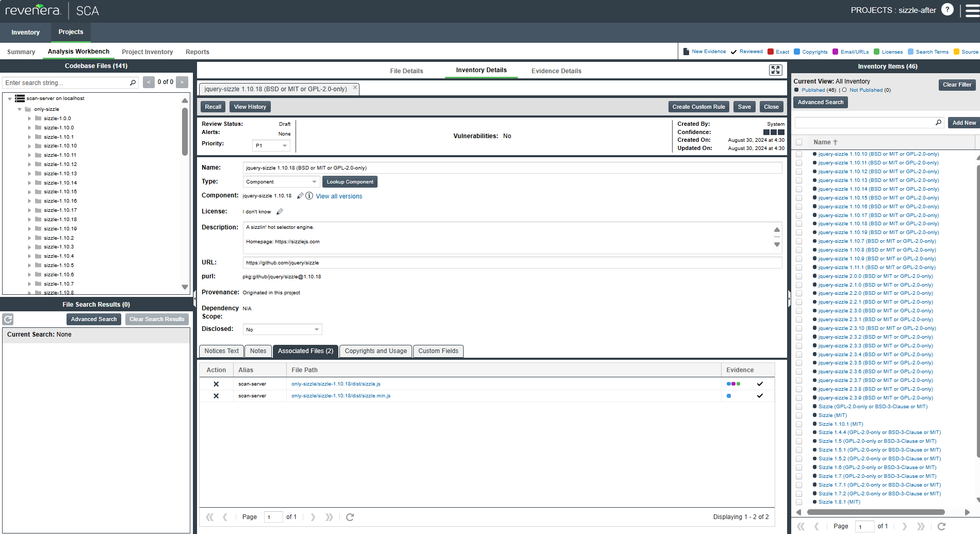The image size is (980, 534).
Task: Click the Create Custom Rule button
Action: [x=698, y=107]
